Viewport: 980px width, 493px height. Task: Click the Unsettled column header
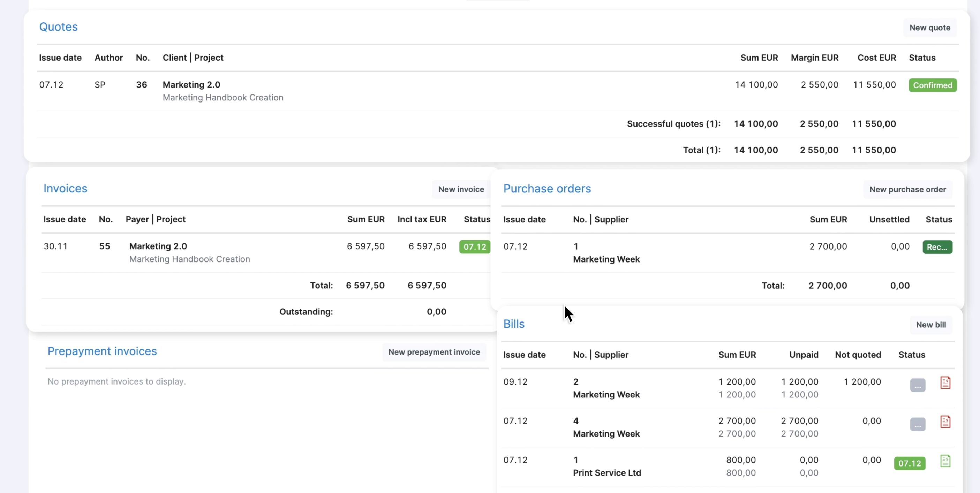tap(889, 220)
